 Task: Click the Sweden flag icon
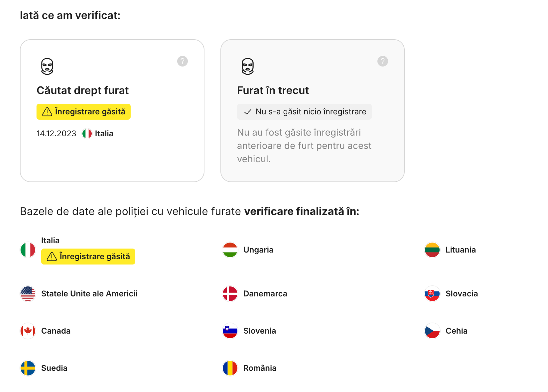click(x=28, y=368)
